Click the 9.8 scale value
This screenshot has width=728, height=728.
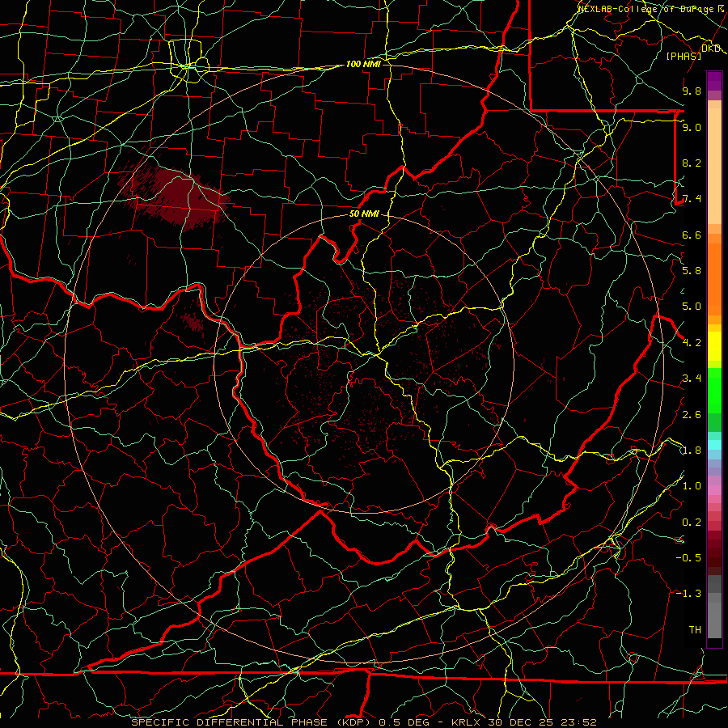click(x=692, y=91)
